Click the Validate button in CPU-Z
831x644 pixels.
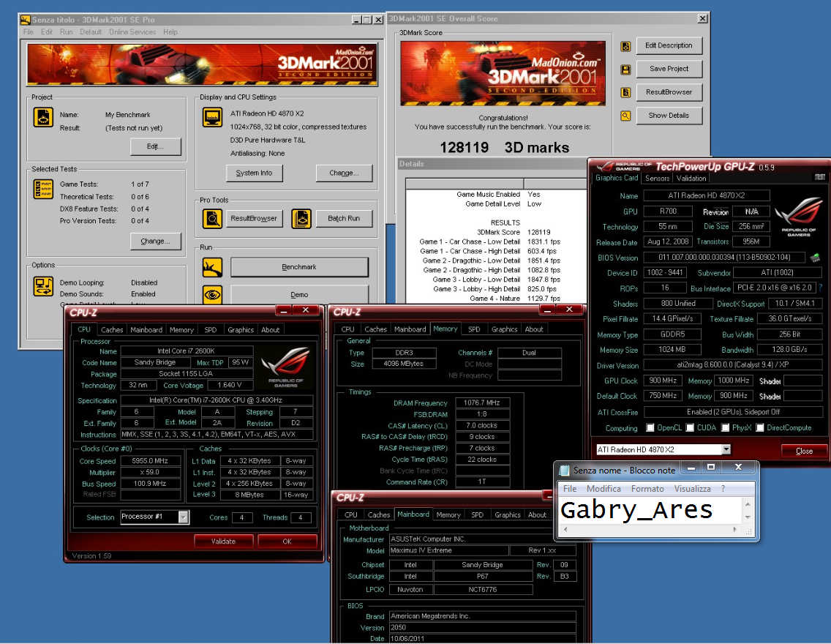click(223, 541)
